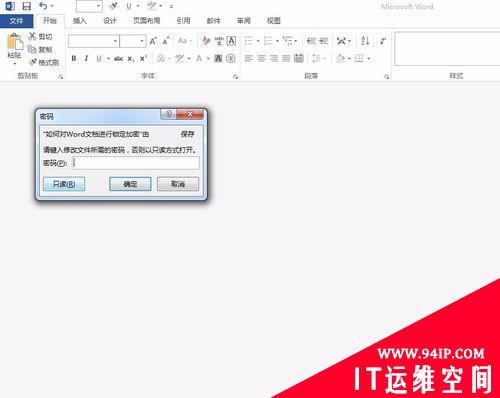This screenshot has height=398, width=500.
Task: Switch to the References (引用) tab
Action: coord(183,21)
